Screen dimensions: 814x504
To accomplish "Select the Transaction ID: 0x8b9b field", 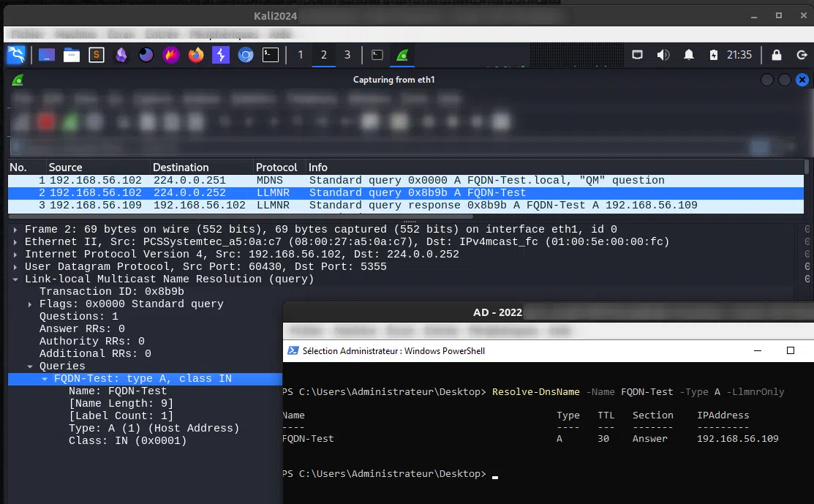I will coord(111,291).
